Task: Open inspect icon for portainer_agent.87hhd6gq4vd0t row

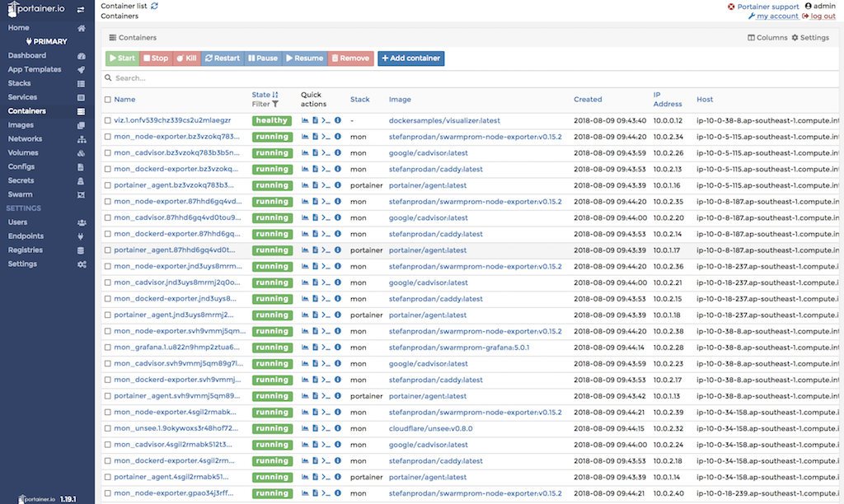Action: click(337, 250)
